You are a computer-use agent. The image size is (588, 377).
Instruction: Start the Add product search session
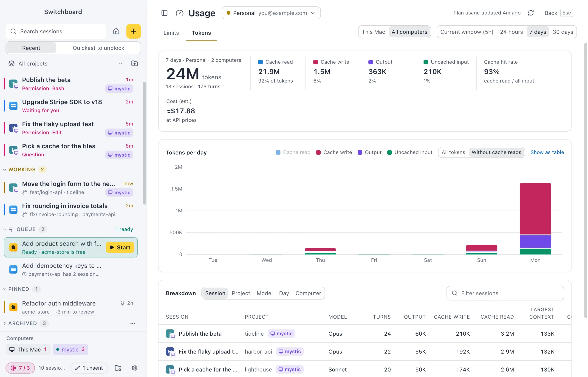pyautogui.click(x=120, y=247)
